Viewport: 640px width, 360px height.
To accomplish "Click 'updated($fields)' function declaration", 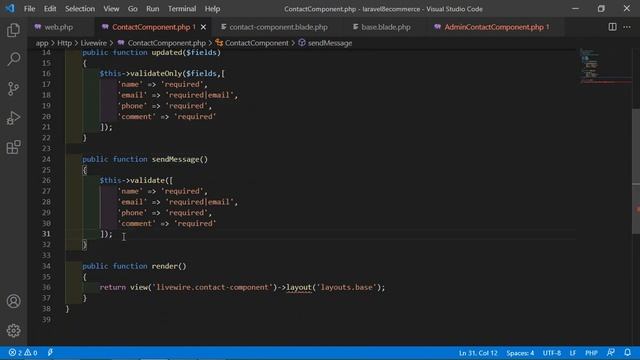I will (186, 52).
